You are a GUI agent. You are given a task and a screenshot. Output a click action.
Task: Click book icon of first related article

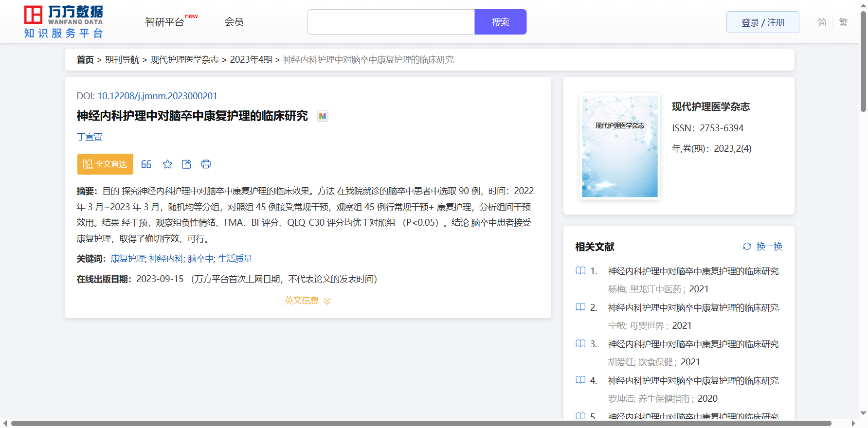click(x=580, y=271)
